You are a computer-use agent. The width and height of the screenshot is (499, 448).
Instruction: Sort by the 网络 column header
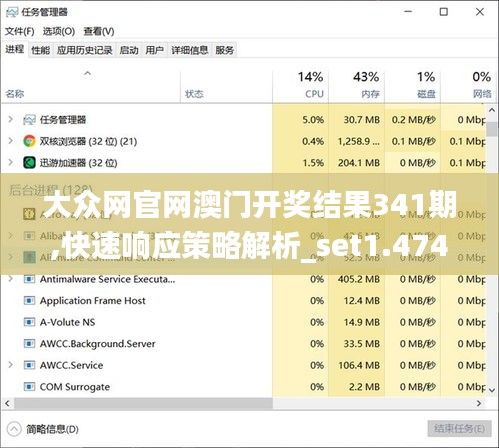[x=482, y=94]
